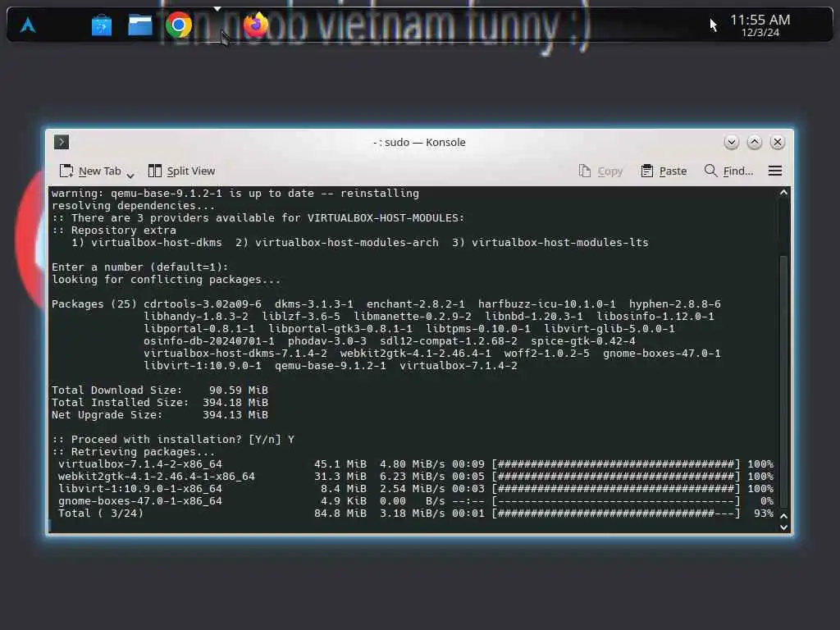Open the Arch Linux application launcher
The width and height of the screenshot is (840, 630).
point(28,25)
